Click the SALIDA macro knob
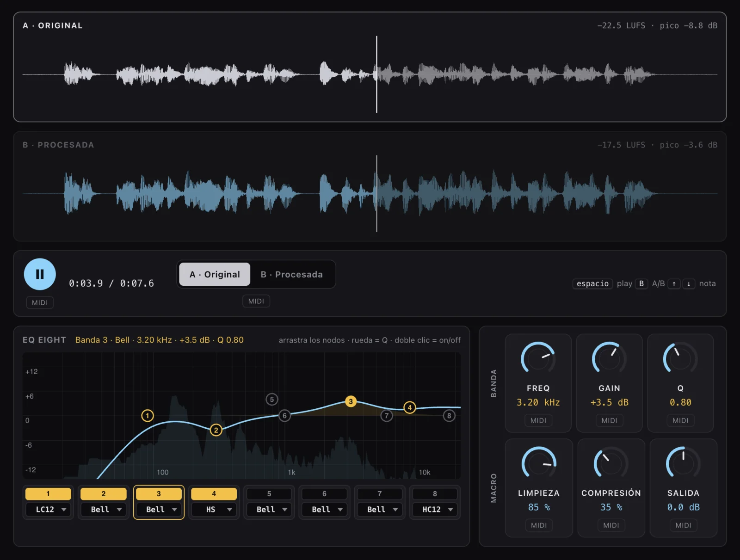The image size is (740, 560). pyautogui.click(x=683, y=463)
